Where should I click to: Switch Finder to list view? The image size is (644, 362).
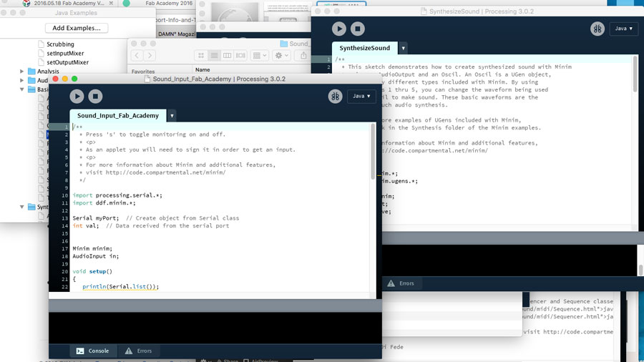(x=215, y=55)
